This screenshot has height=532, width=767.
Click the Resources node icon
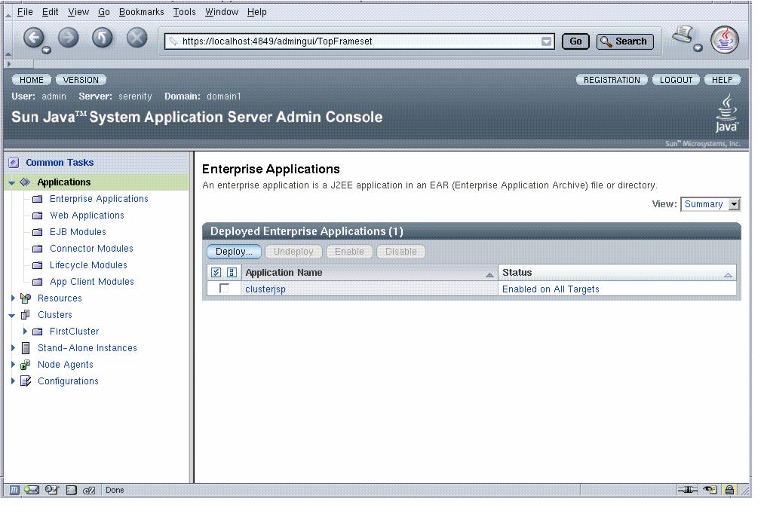click(x=26, y=298)
